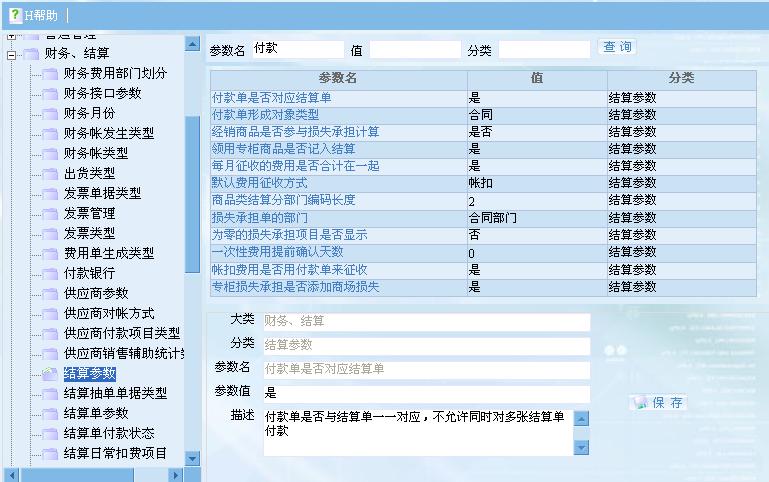Click folder icon next to 结算单参数
The width and height of the screenshot is (769, 482).
(x=50, y=414)
